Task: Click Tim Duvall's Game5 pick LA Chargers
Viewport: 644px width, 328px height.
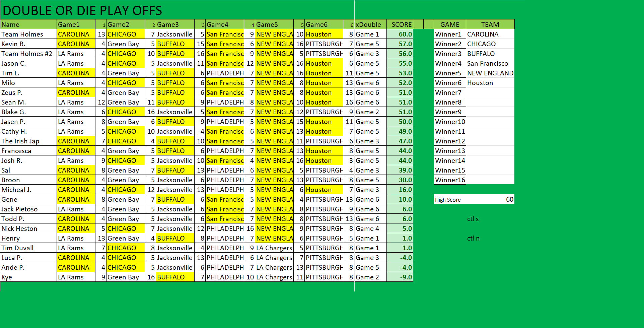Action: [x=274, y=248]
